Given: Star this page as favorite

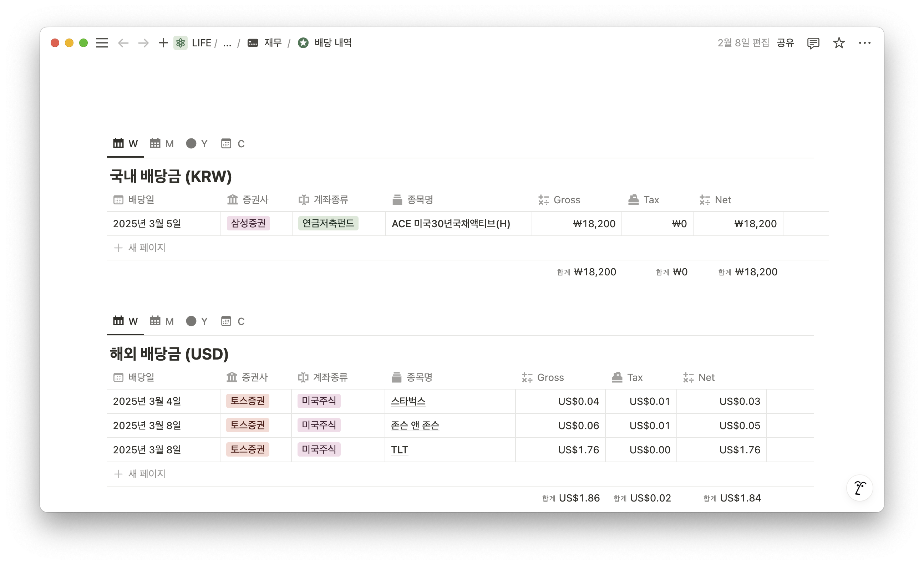Looking at the screenshot, I should pyautogui.click(x=838, y=43).
